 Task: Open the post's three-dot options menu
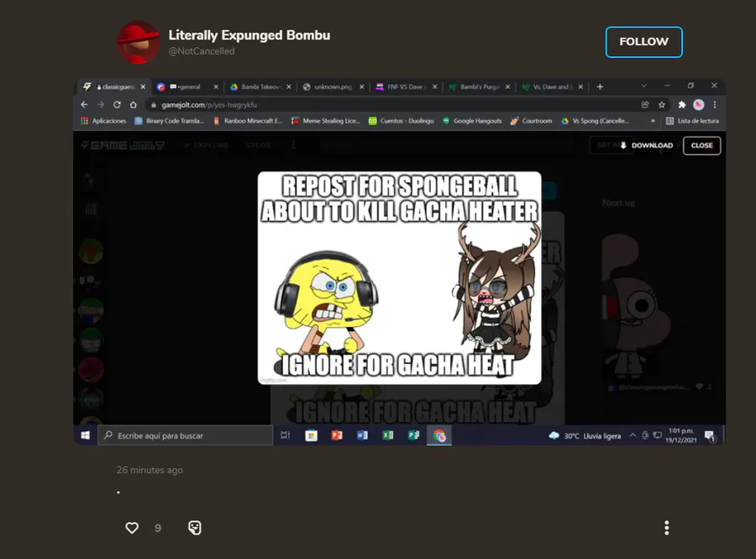(x=666, y=528)
